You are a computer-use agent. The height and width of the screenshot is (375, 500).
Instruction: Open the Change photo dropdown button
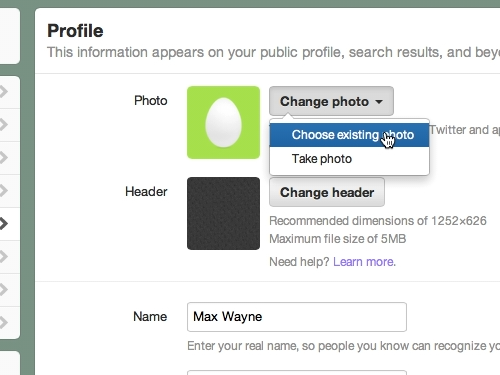331,101
